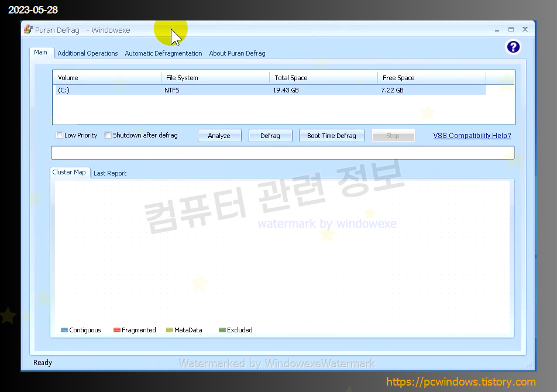Show the Last Report tab
Viewport: 557px width, 392px height.
tap(110, 173)
